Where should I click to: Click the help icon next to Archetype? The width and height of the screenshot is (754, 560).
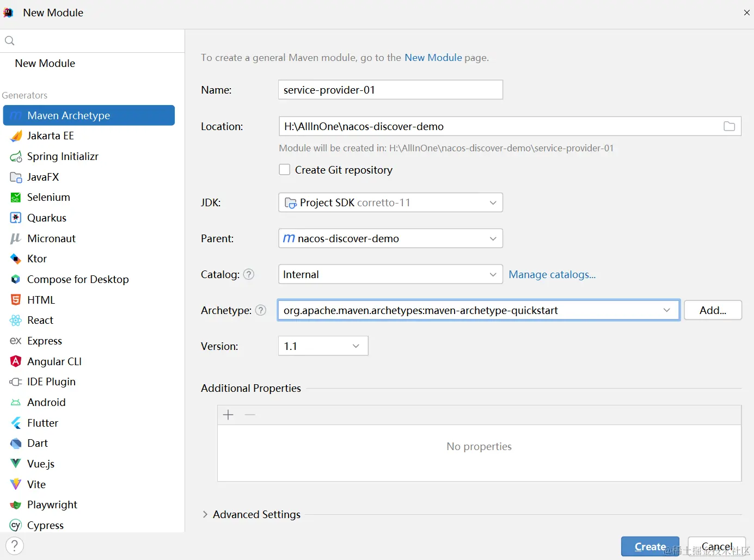click(x=261, y=310)
